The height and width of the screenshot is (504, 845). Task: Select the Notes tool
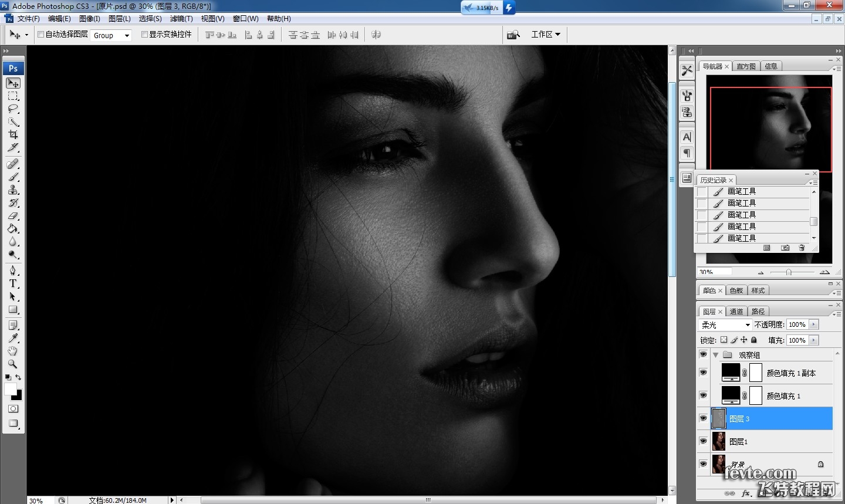(13, 325)
